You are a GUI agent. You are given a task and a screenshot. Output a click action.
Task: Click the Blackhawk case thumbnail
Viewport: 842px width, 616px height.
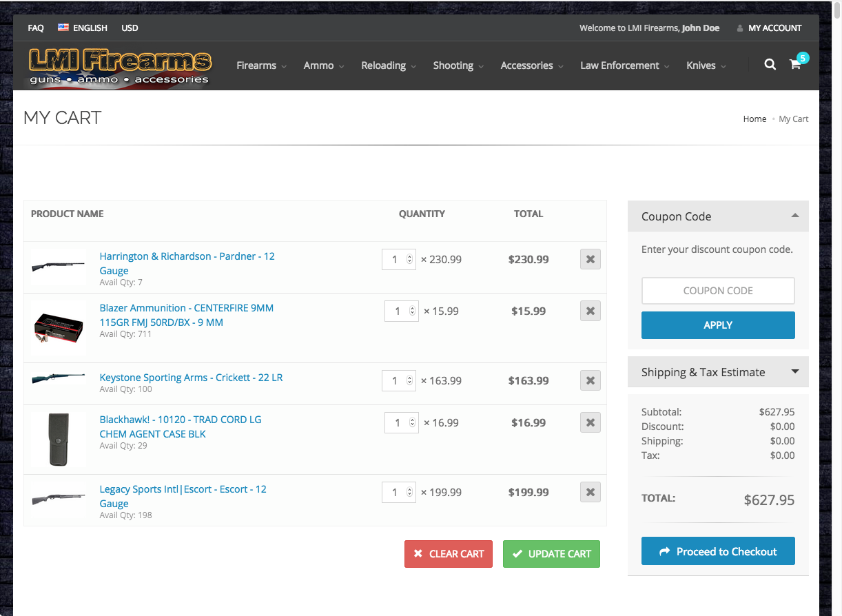59,439
